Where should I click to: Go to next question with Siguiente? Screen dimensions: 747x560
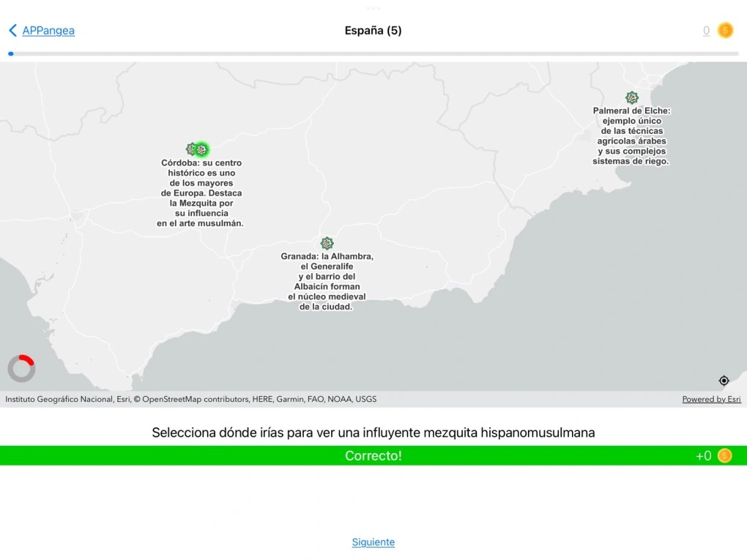tap(373, 542)
